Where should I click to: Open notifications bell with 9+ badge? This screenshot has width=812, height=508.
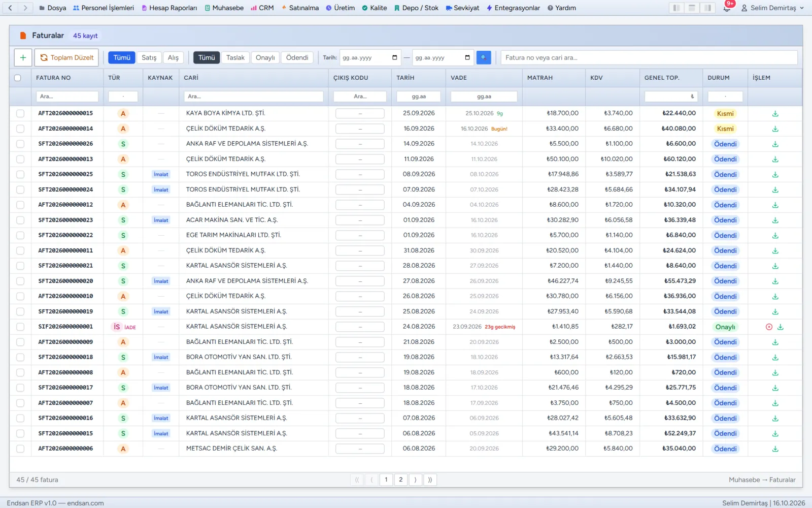tap(727, 8)
